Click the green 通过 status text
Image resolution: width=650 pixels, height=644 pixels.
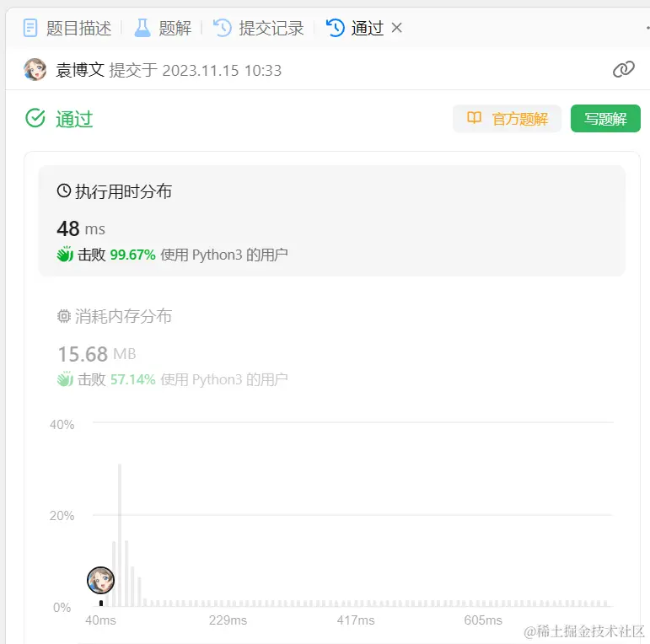74,119
